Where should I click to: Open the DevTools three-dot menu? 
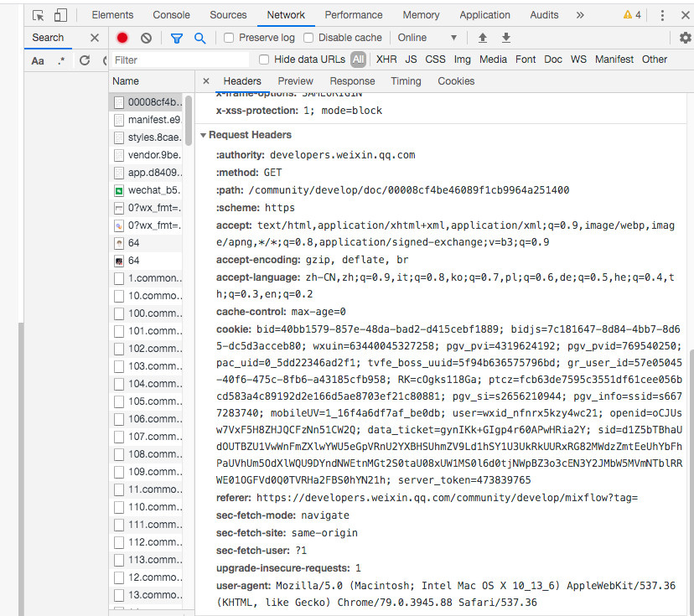[x=662, y=15]
